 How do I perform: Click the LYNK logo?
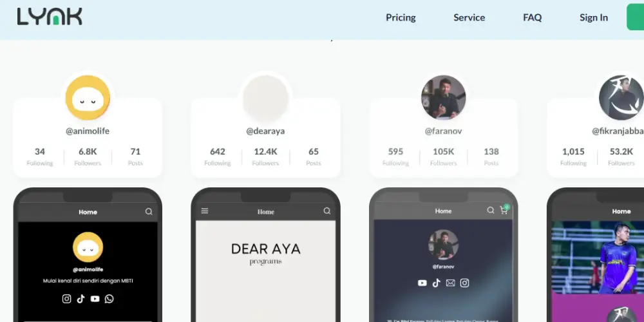pyautogui.click(x=50, y=17)
